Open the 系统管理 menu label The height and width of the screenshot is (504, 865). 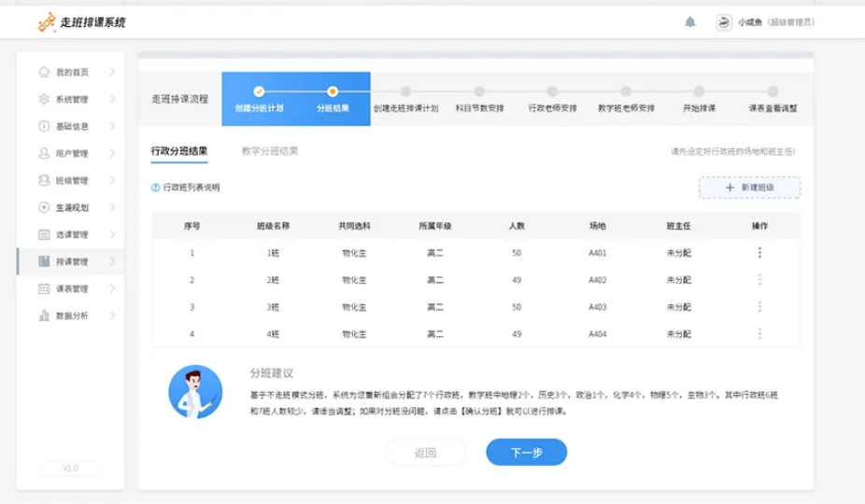(x=72, y=99)
